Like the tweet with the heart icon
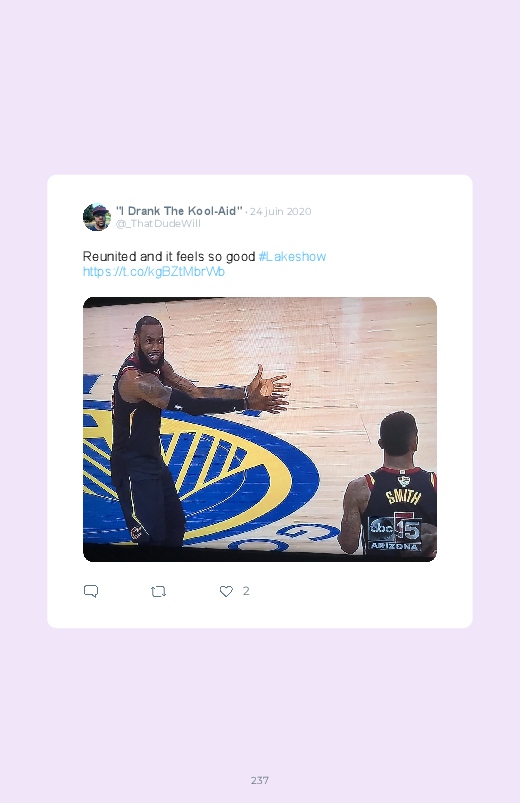This screenshot has height=803, width=520. (226, 591)
